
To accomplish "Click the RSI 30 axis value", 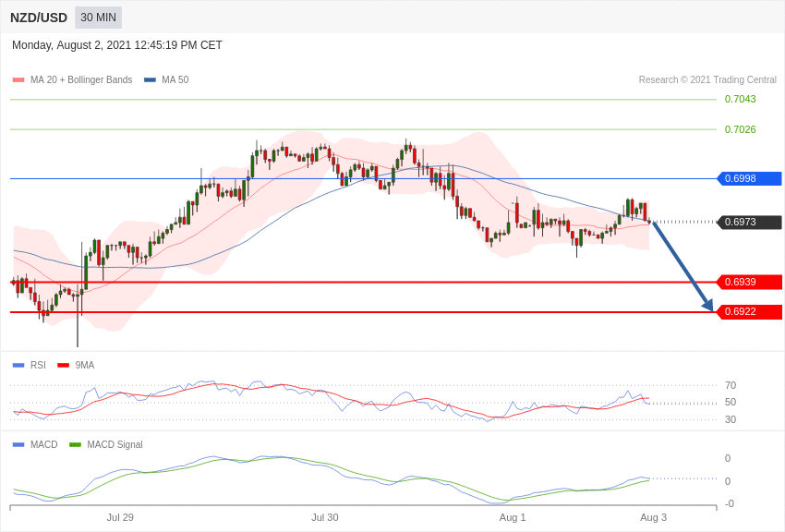I will pyautogui.click(x=731, y=419).
